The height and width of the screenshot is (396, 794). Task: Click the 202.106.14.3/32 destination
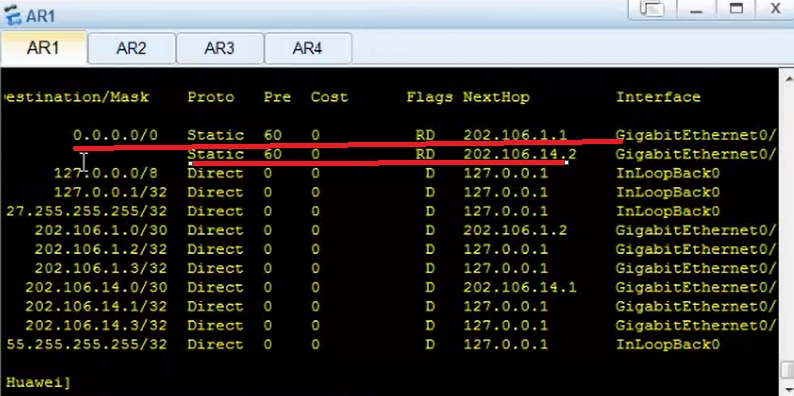[x=96, y=325]
